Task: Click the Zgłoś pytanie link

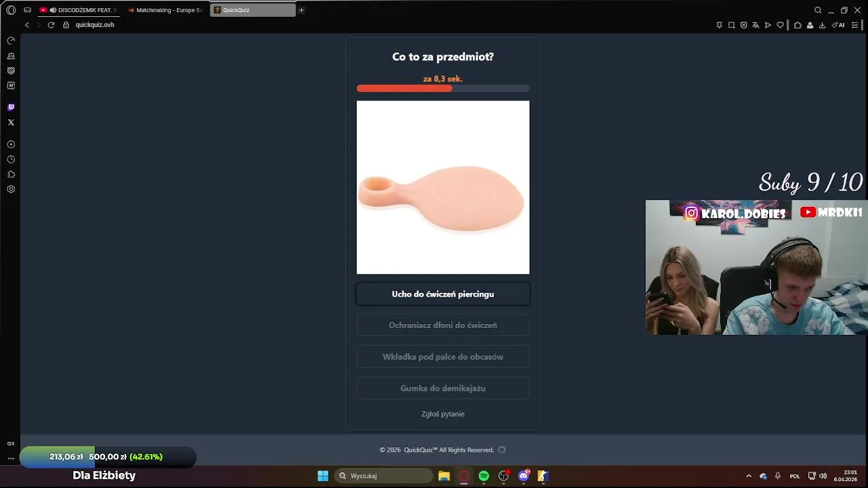Action: click(443, 414)
